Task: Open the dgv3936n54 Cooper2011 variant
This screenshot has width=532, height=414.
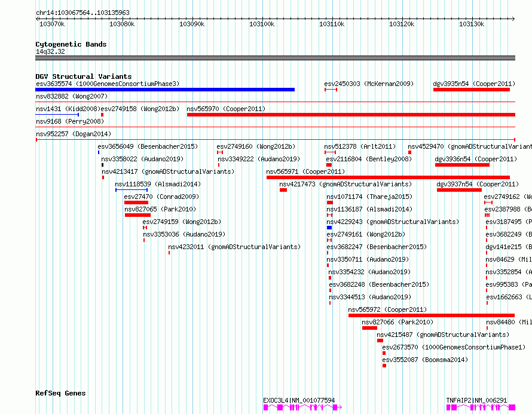Action: point(476,159)
